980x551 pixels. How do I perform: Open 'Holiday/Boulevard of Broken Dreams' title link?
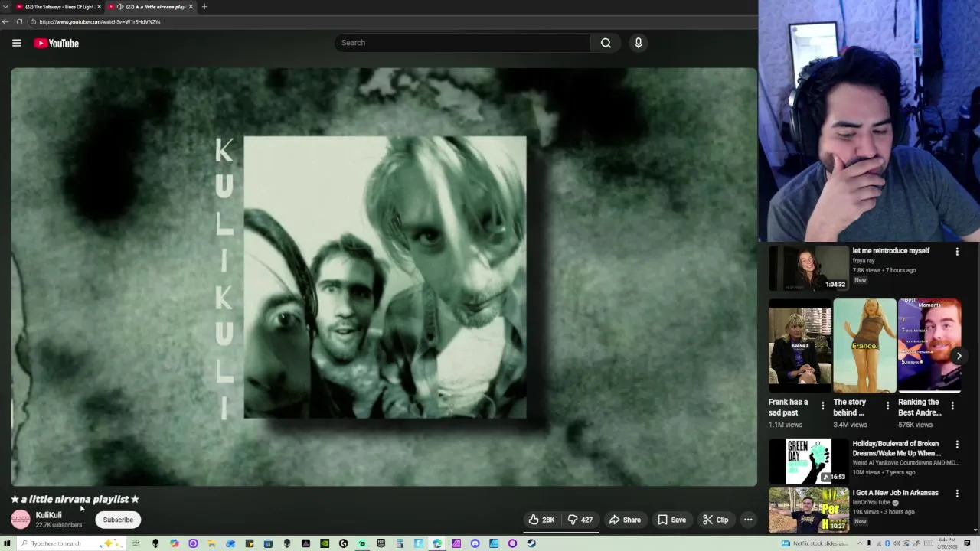[x=897, y=448]
